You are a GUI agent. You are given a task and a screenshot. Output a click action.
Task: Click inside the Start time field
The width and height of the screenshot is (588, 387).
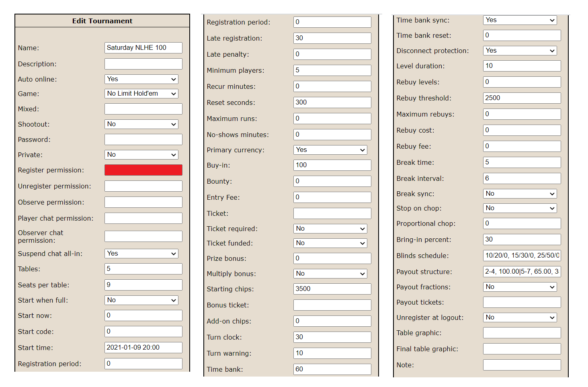pyautogui.click(x=143, y=347)
